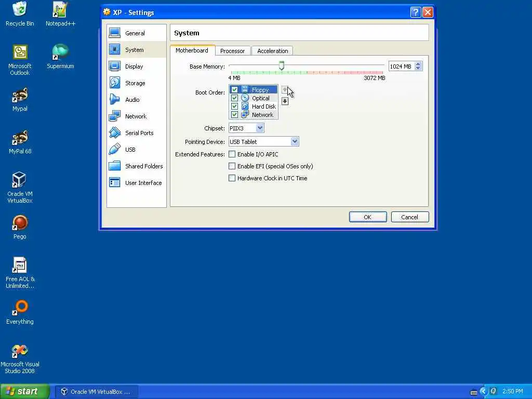
Task: Open the Audio speaker icon
Action: tap(115, 99)
